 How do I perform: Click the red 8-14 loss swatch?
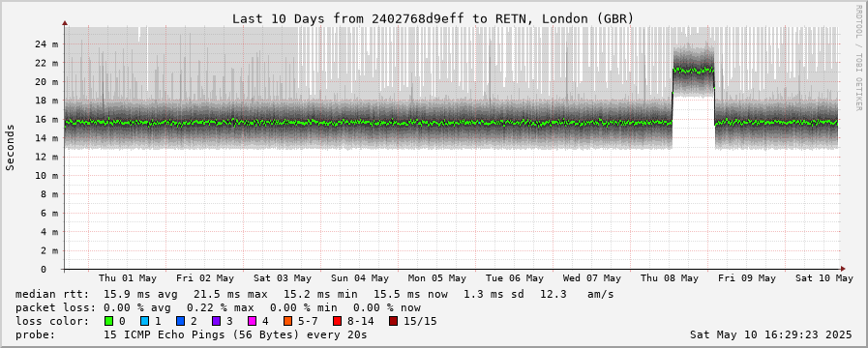[337, 321]
